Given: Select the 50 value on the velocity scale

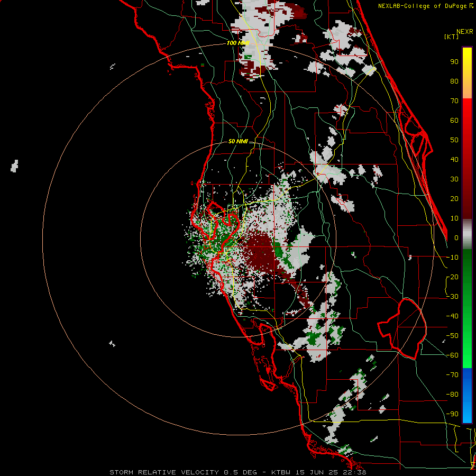Looking at the screenshot, I should [454, 140].
